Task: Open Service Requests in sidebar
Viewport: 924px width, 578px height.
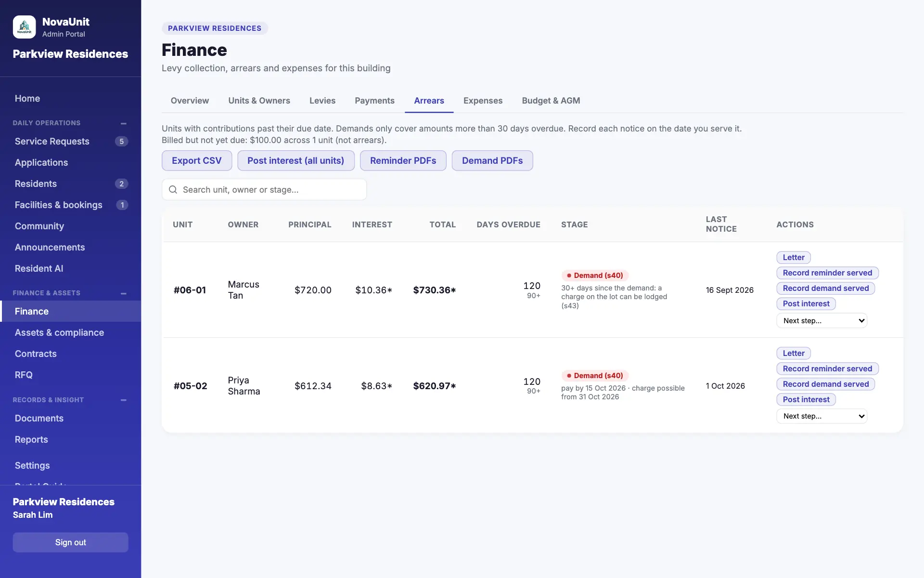Action: click(70, 142)
